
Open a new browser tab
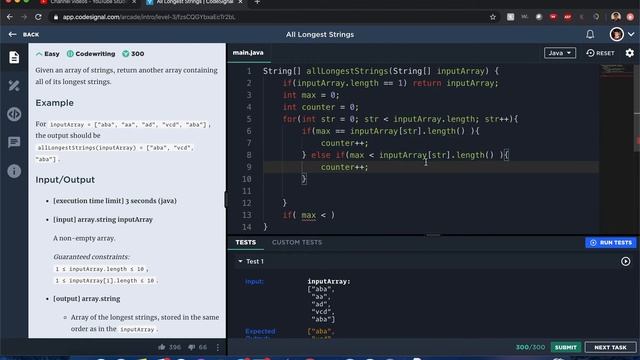[257, 2]
